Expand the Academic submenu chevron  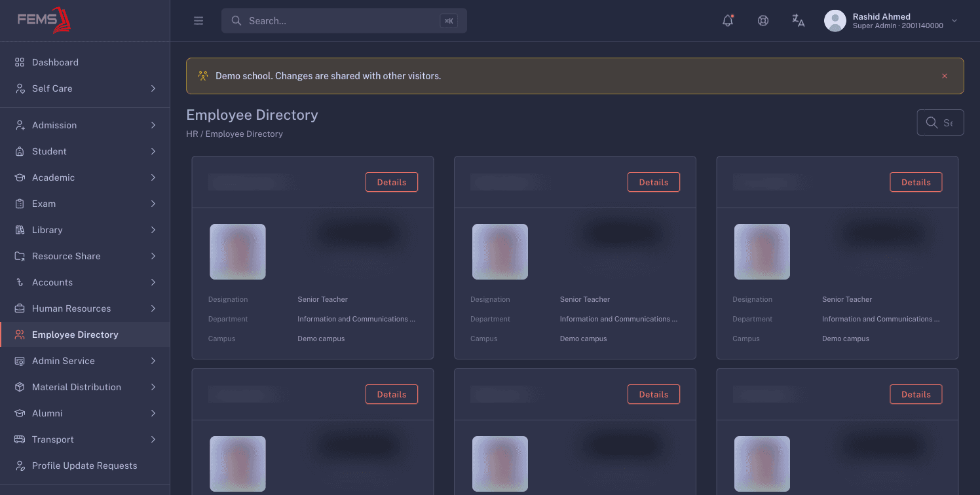pyautogui.click(x=153, y=177)
